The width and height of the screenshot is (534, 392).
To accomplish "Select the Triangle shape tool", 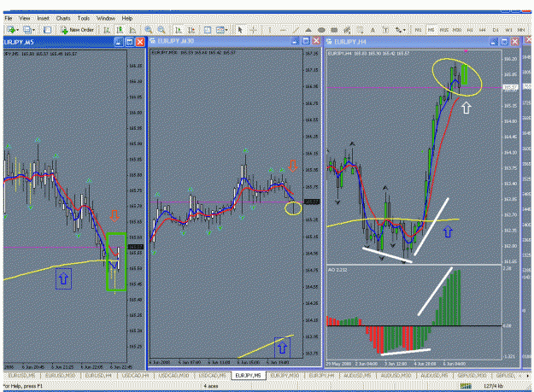I will point(308,30).
